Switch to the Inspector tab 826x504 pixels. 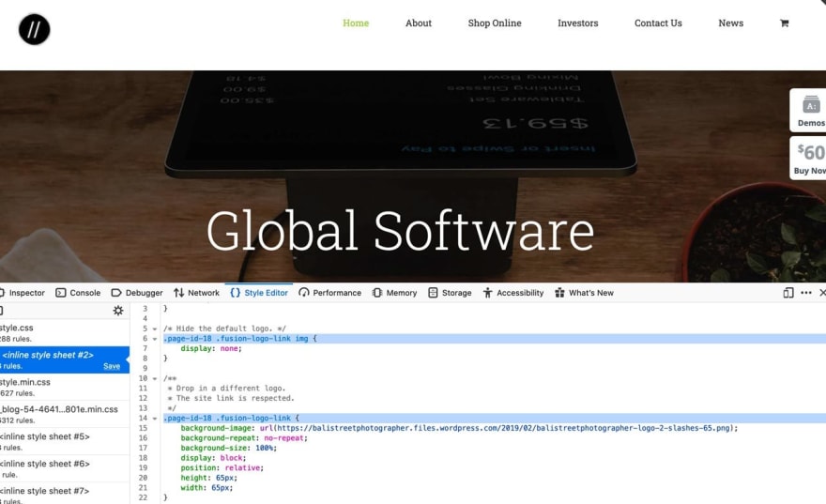click(23, 293)
